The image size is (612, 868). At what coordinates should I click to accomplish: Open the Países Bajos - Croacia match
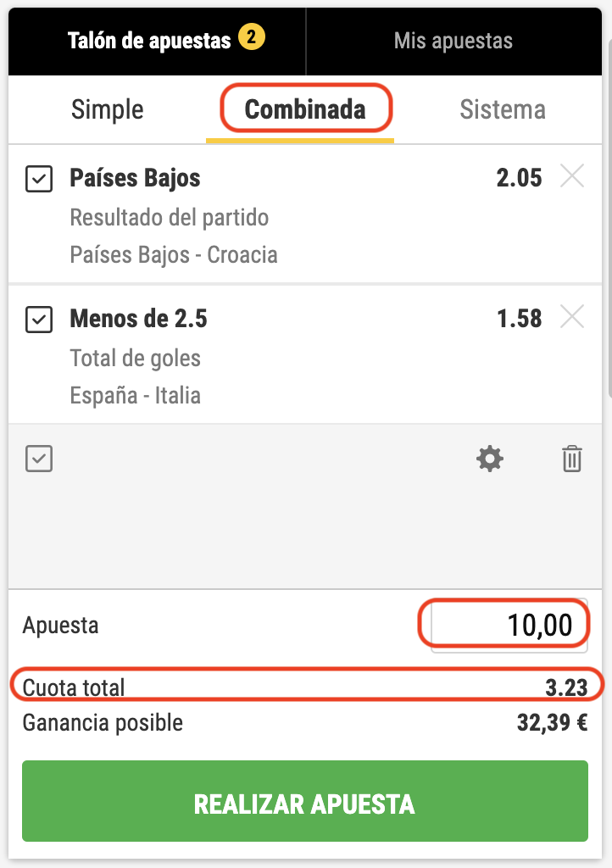coord(174,254)
